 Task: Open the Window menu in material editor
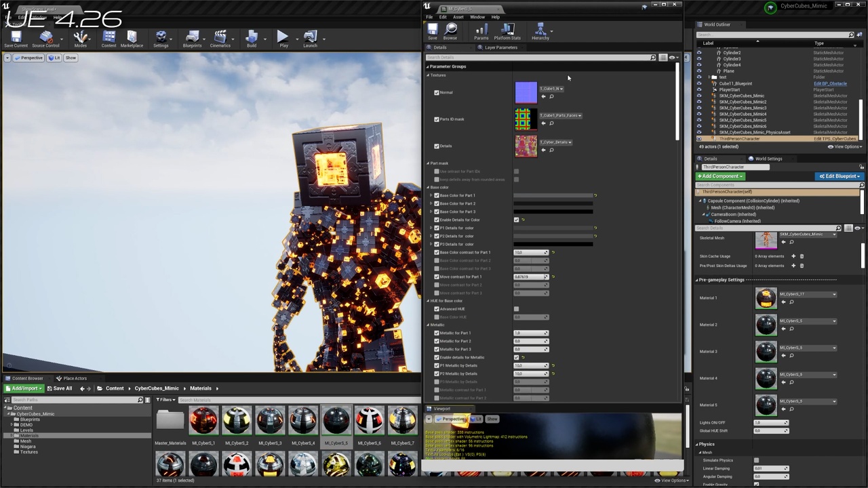tap(477, 17)
